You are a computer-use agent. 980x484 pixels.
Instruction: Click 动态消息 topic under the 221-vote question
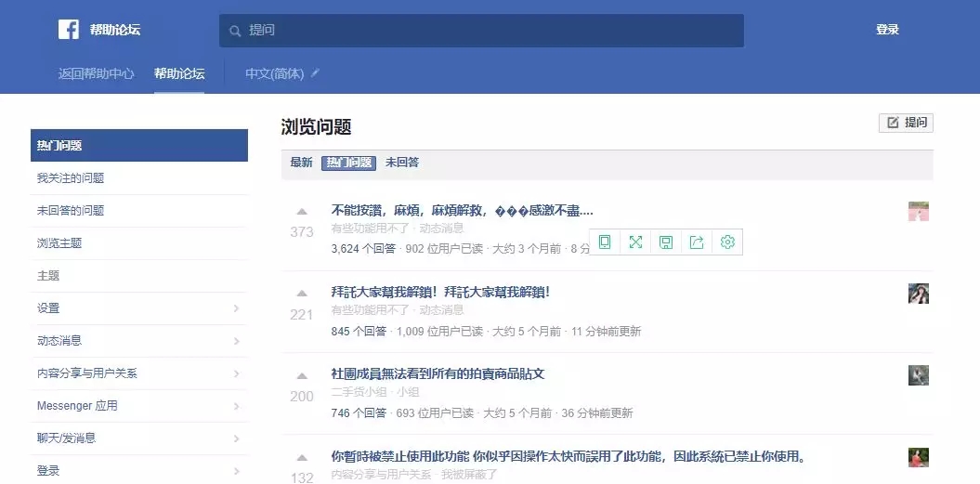click(x=441, y=310)
